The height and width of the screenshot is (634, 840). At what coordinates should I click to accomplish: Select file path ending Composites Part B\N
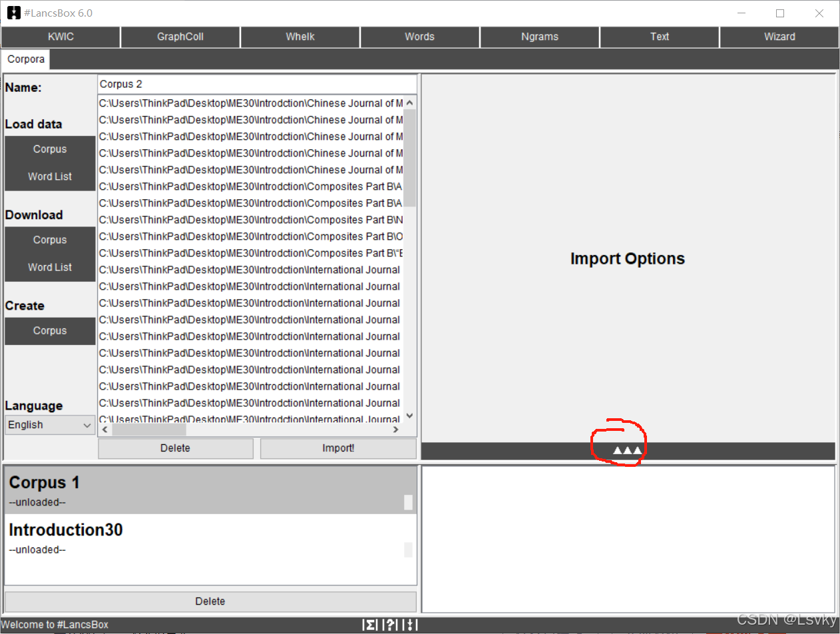(251, 220)
